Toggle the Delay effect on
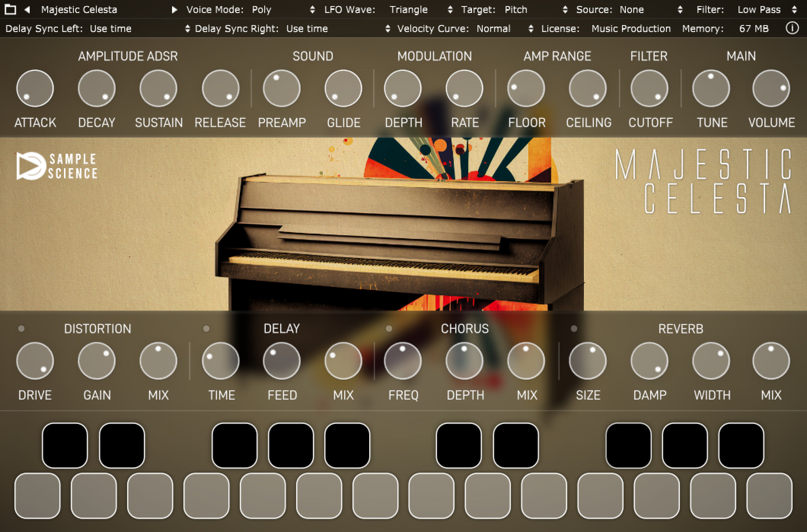807x532 pixels. tap(206, 328)
